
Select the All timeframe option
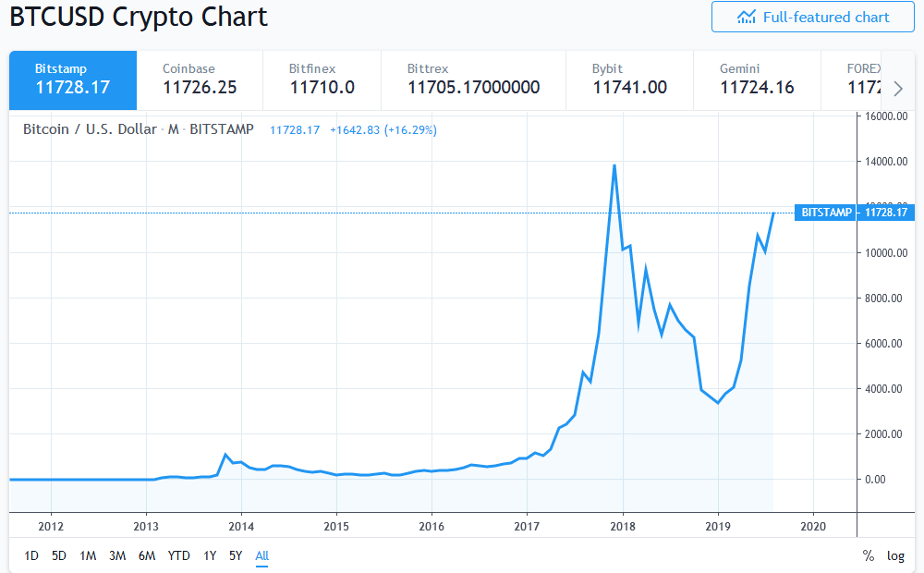pos(261,555)
